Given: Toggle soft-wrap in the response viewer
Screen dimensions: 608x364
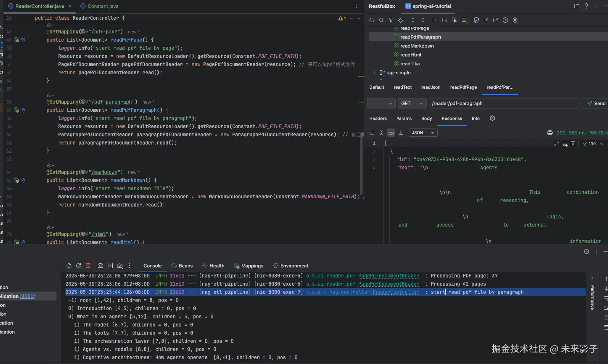Looking at the screenshot, I should click(391, 133).
